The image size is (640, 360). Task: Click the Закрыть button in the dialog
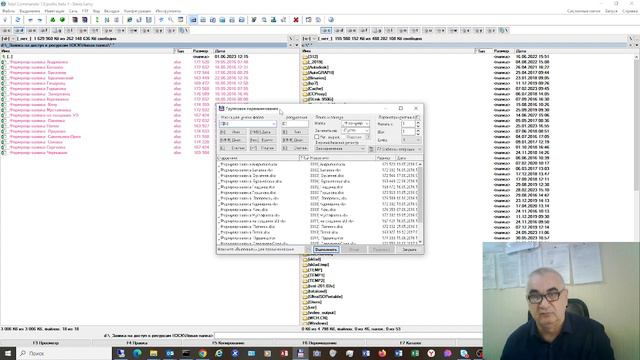[409, 249]
